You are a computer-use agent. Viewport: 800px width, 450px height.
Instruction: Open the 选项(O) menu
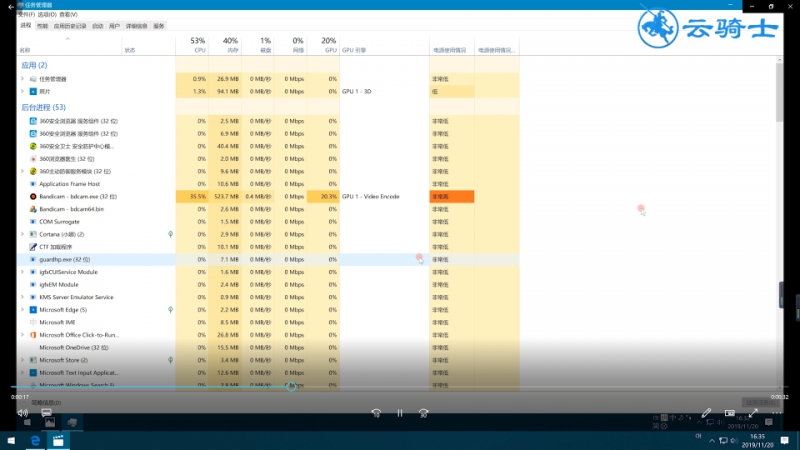tap(47, 14)
